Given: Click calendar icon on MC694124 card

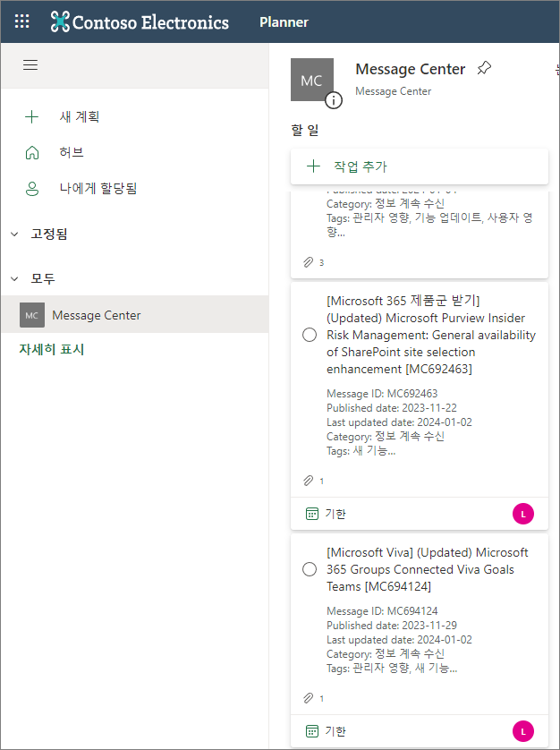Looking at the screenshot, I should click(x=312, y=731).
